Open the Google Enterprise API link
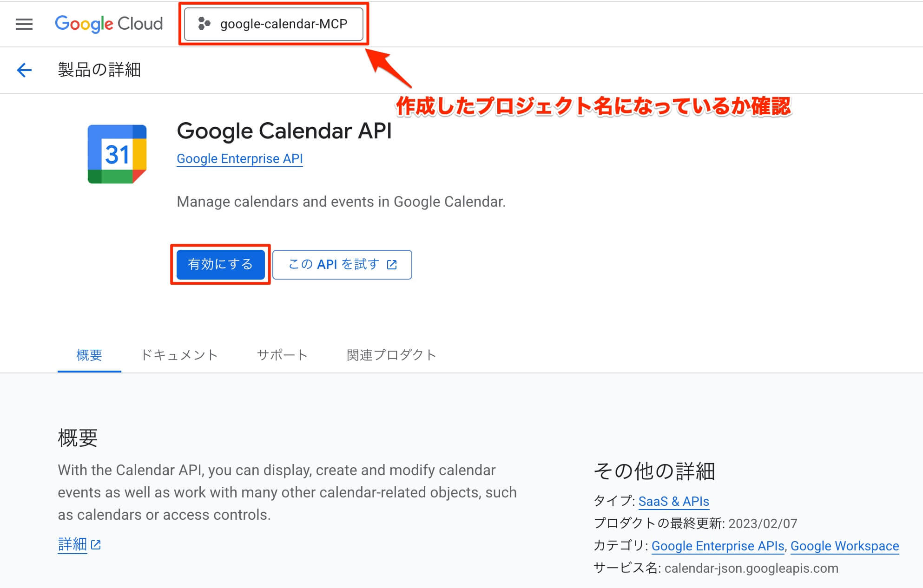Screen dimensions: 923x588 [240, 159]
